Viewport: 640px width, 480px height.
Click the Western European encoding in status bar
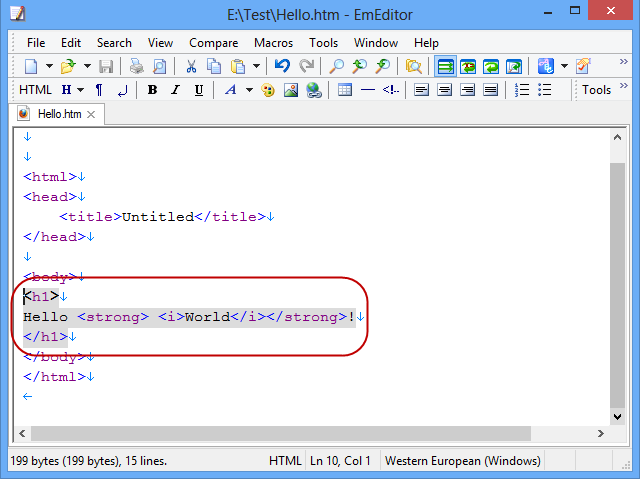(x=462, y=461)
